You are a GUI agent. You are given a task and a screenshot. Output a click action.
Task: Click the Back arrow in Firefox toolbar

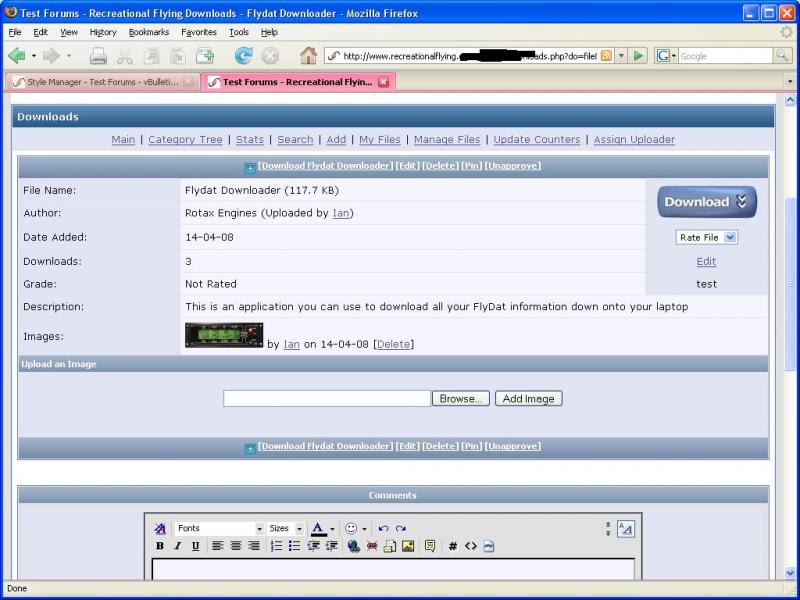point(17,56)
